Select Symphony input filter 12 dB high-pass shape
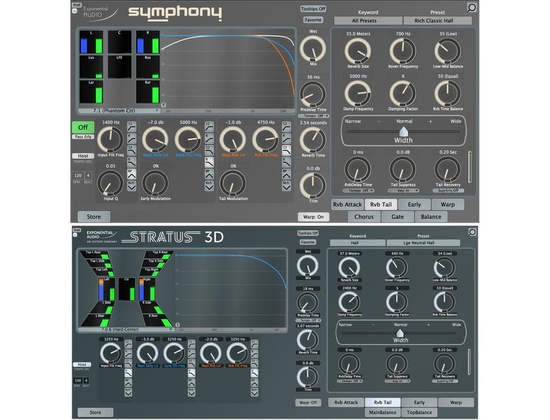Image resolution: width=550 pixels, height=420 pixels. [132, 127]
